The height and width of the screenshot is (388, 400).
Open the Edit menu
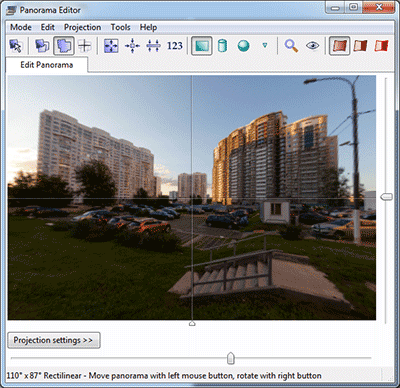tap(48, 27)
